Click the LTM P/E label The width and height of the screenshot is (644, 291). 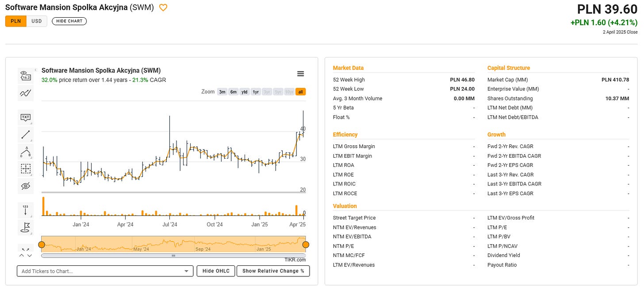click(498, 227)
